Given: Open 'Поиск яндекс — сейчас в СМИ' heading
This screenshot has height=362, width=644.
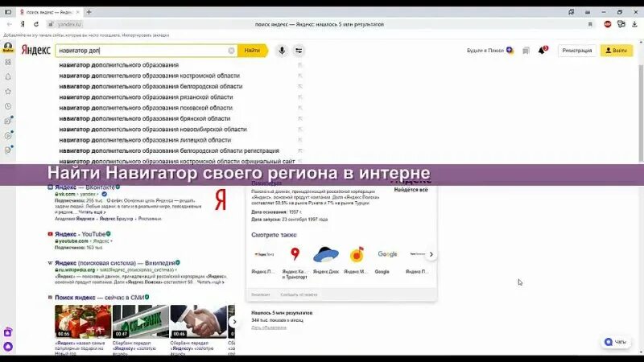Looking at the screenshot, I should pyautogui.click(x=101, y=297).
